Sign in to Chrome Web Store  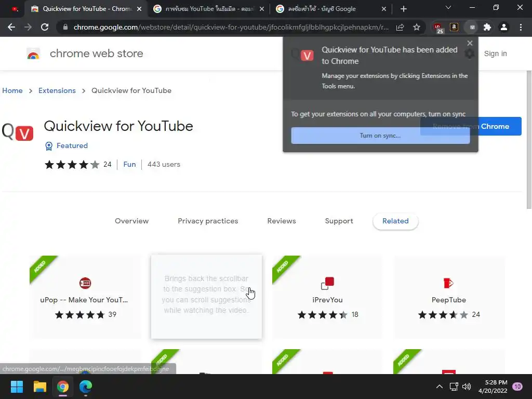point(495,54)
